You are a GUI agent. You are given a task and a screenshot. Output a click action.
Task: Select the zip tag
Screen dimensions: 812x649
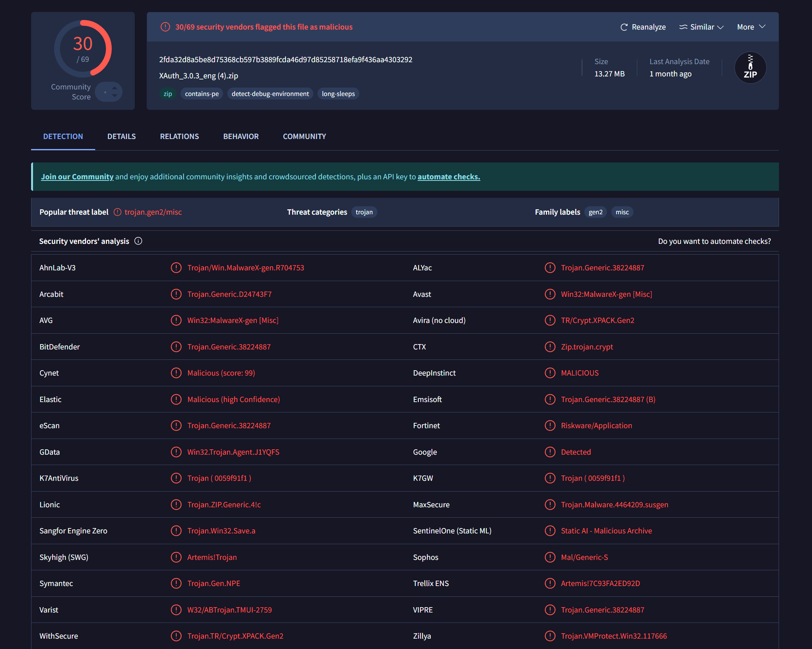point(168,94)
